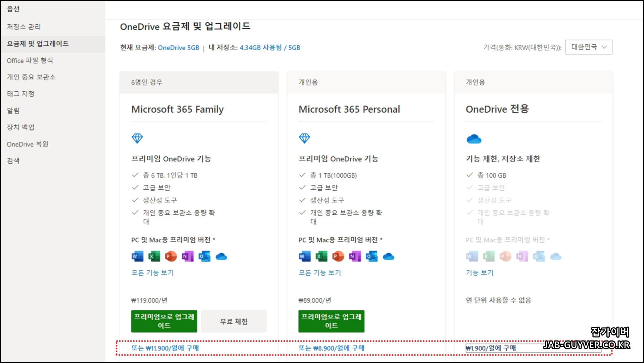Click the large OneDrive cloud icon in OneDrive 전용 card
This screenshot has width=644, height=363.
click(474, 139)
